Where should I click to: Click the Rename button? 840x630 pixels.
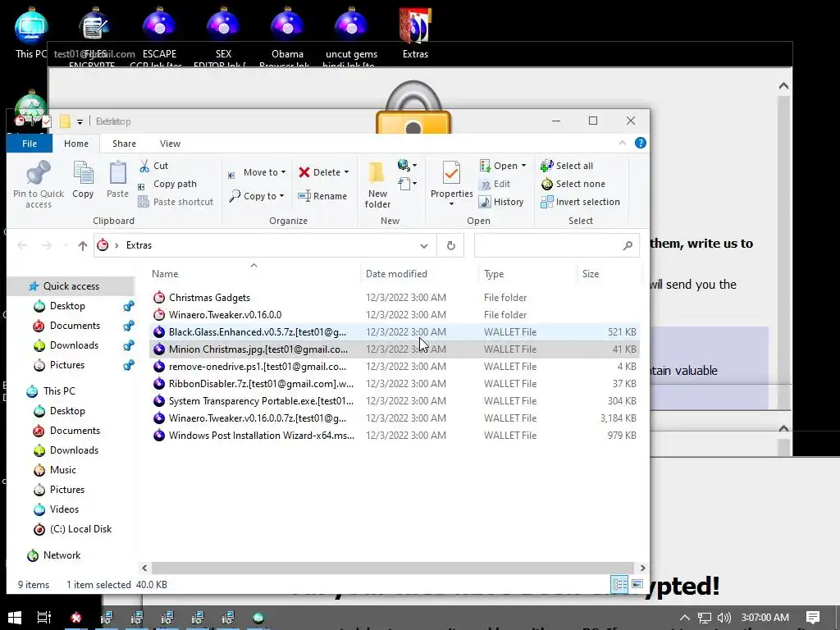(323, 196)
